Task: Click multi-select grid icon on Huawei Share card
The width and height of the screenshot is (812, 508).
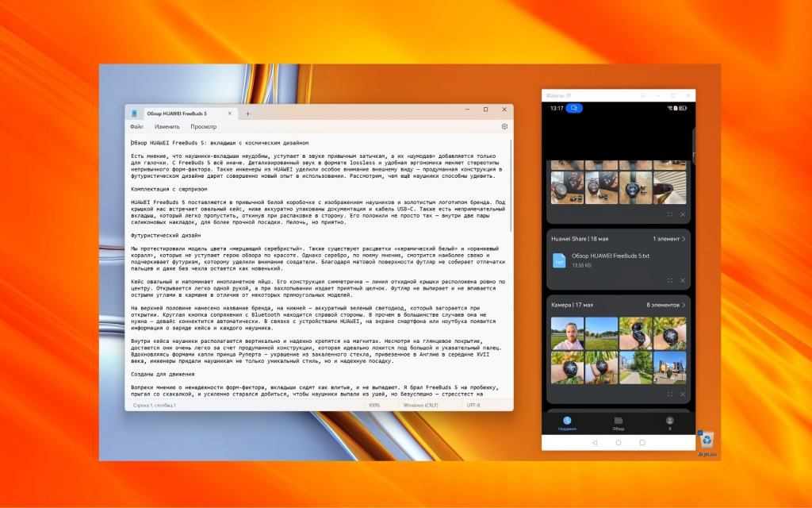Action: pyautogui.click(x=669, y=280)
